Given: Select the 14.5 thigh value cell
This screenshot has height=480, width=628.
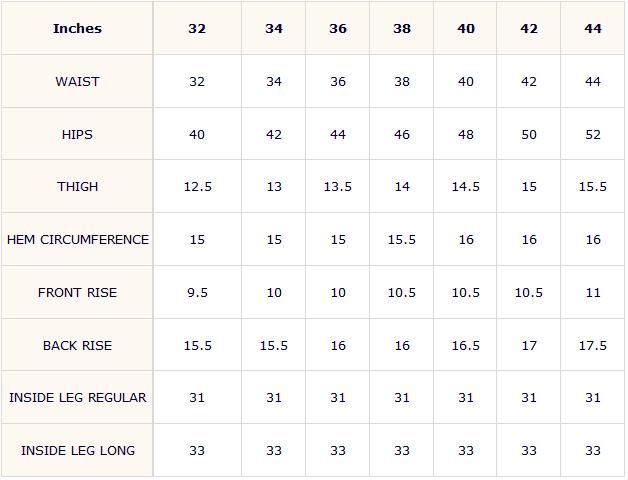Looking at the screenshot, I should pos(465,186).
